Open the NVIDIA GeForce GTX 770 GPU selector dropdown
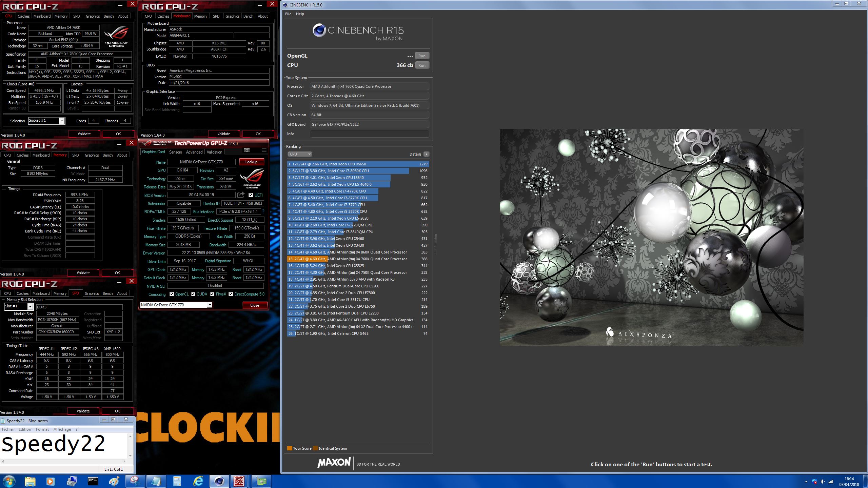Image resolution: width=868 pixels, height=488 pixels. click(176, 305)
